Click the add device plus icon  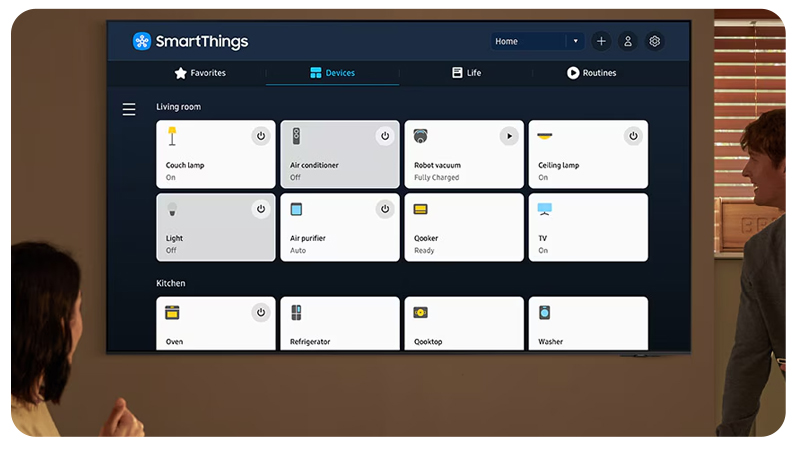tap(601, 42)
